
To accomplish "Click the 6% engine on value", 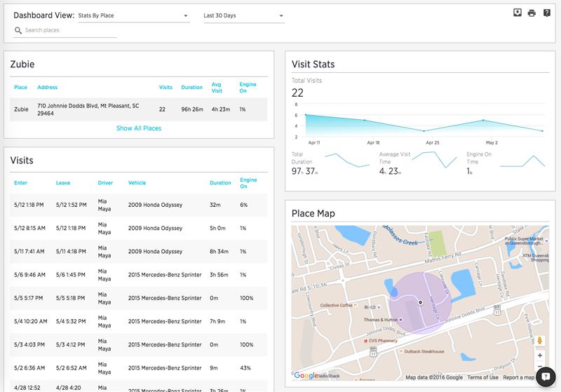I will [x=243, y=205].
